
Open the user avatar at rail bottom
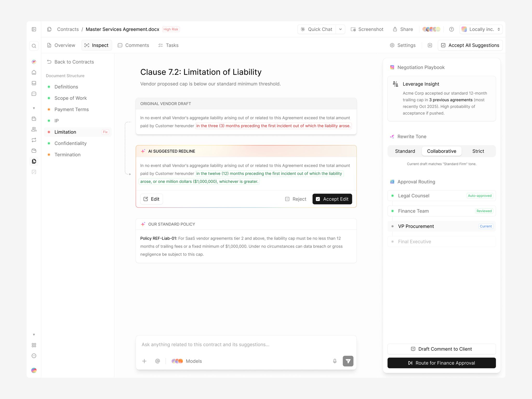34,370
